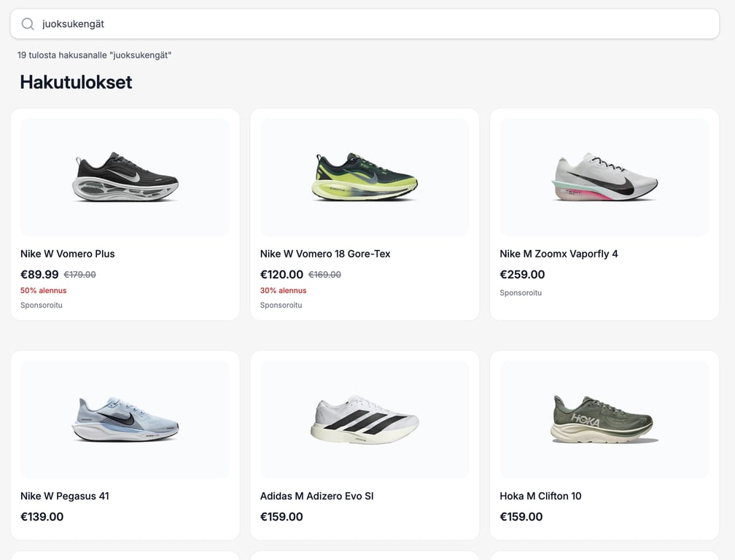The width and height of the screenshot is (735, 560).
Task: Click the €89.99 price on Vomero Plus
Action: [x=39, y=275]
